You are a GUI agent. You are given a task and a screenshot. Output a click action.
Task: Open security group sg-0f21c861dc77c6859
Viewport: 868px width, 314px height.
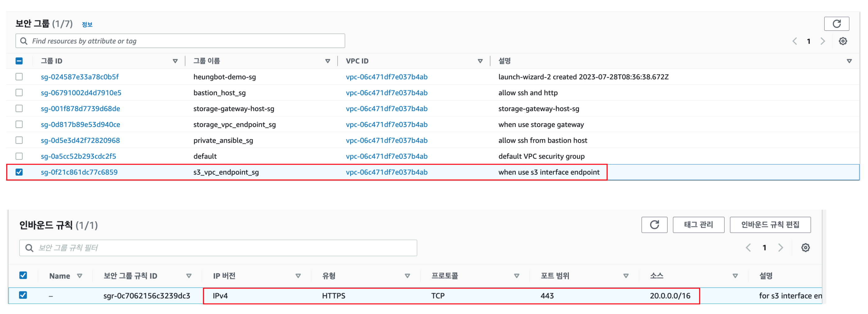point(79,172)
